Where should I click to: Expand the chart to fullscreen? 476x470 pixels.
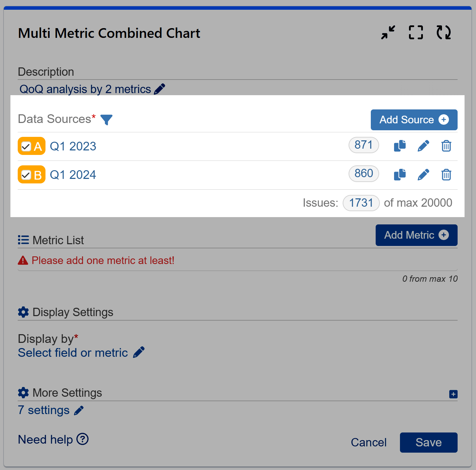click(x=415, y=32)
